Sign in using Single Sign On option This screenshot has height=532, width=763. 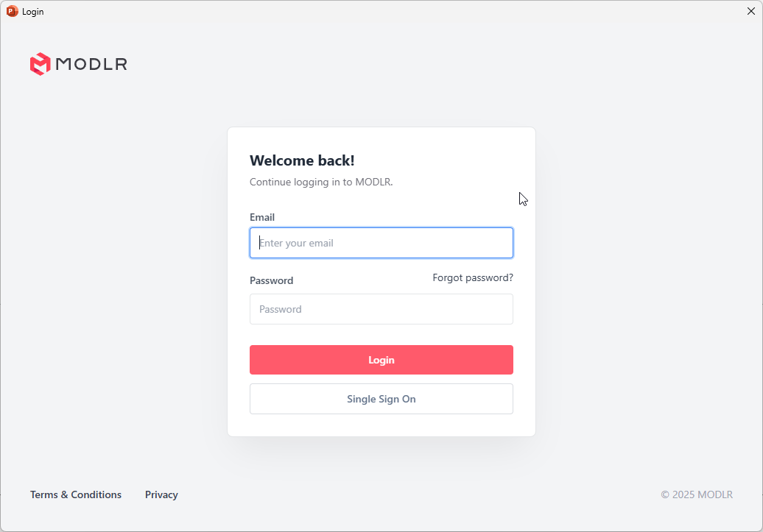[381, 399]
